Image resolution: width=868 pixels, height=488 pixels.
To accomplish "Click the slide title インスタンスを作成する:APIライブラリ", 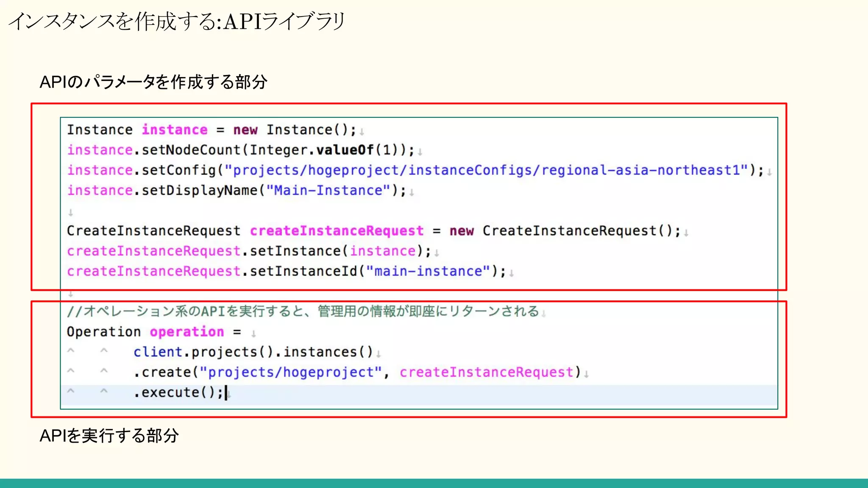I will (x=177, y=21).
